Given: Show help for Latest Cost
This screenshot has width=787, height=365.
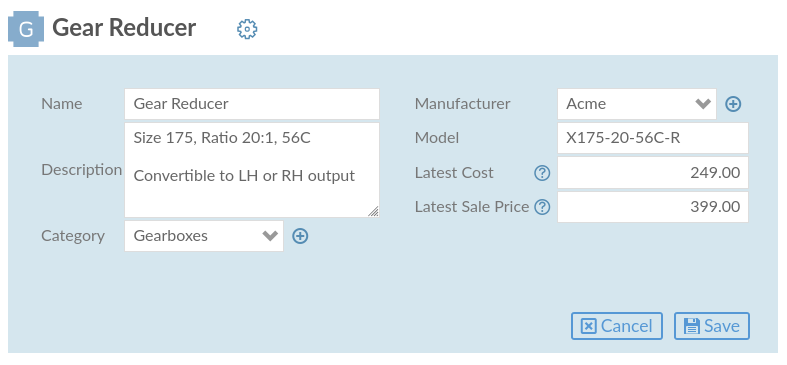Looking at the screenshot, I should point(542,173).
